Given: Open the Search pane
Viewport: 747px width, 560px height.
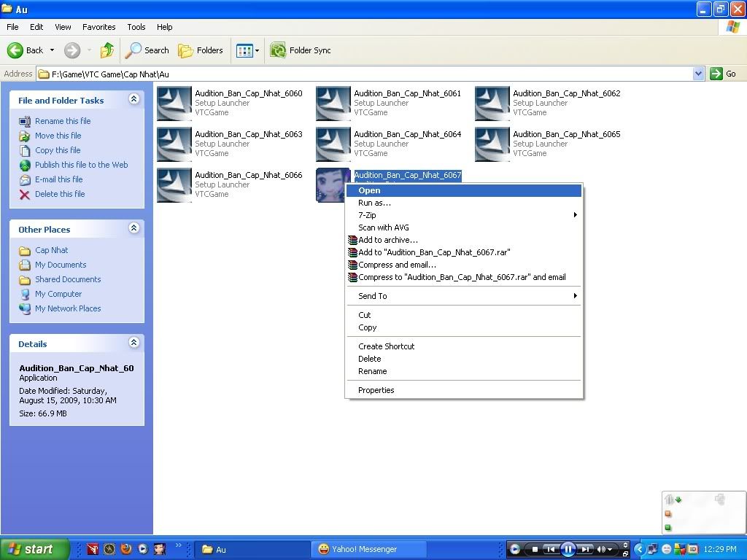Looking at the screenshot, I should tap(147, 50).
